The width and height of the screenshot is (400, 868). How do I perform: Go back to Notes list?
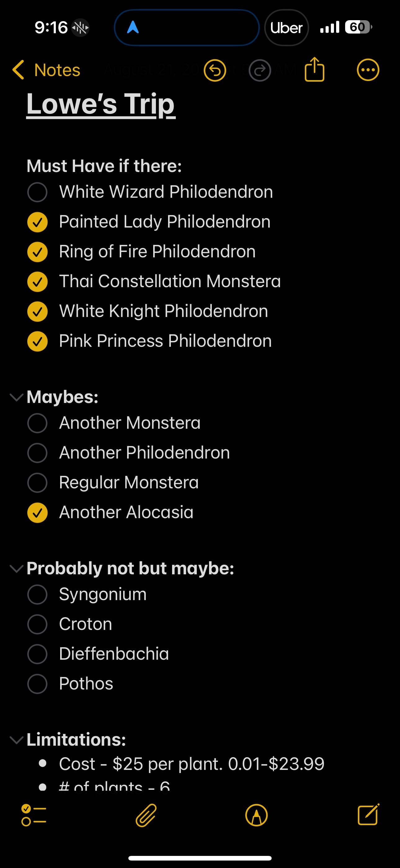(x=46, y=70)
